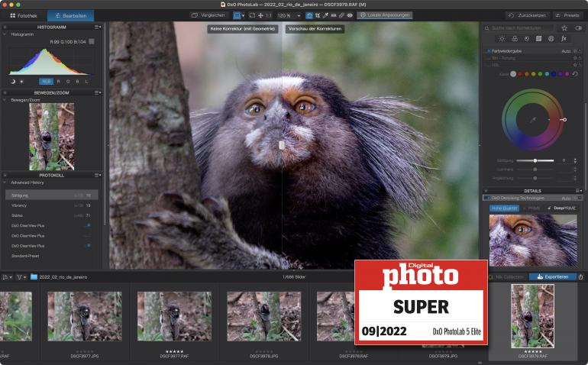Show favorite corrections star icon

[x=564, y=28]
